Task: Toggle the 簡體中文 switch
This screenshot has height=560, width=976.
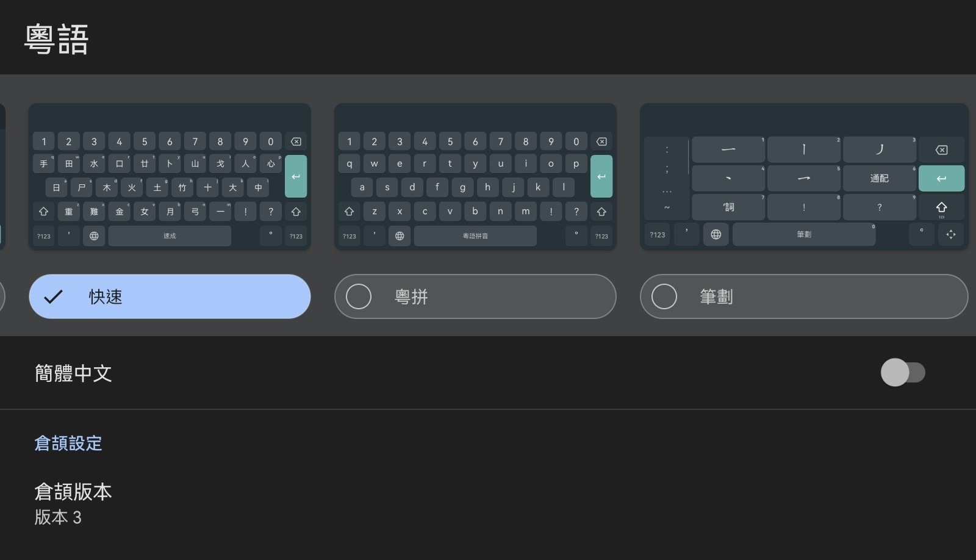Action: tap(903, 372)
